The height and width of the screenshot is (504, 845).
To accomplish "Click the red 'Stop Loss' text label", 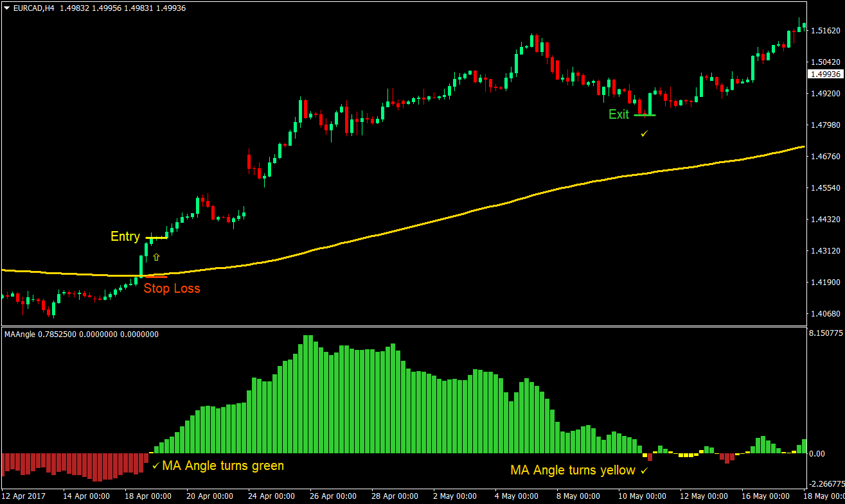I will (172, 288).
